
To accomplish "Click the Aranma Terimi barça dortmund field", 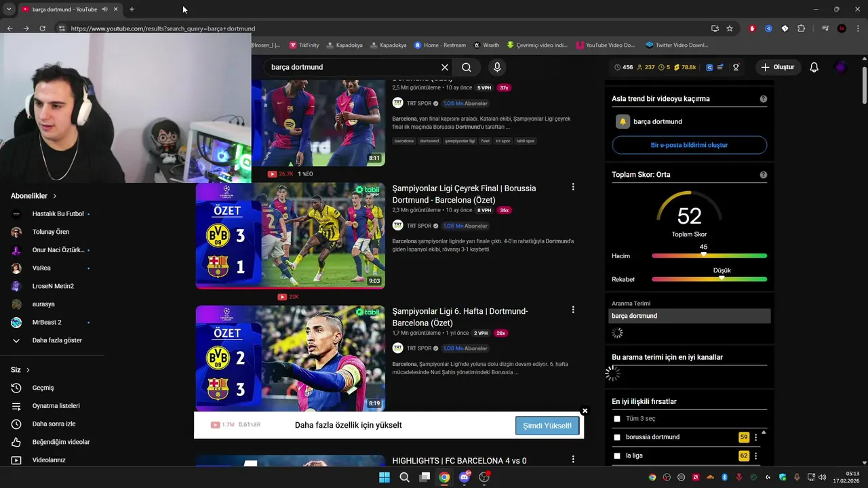I will [690, 316].
